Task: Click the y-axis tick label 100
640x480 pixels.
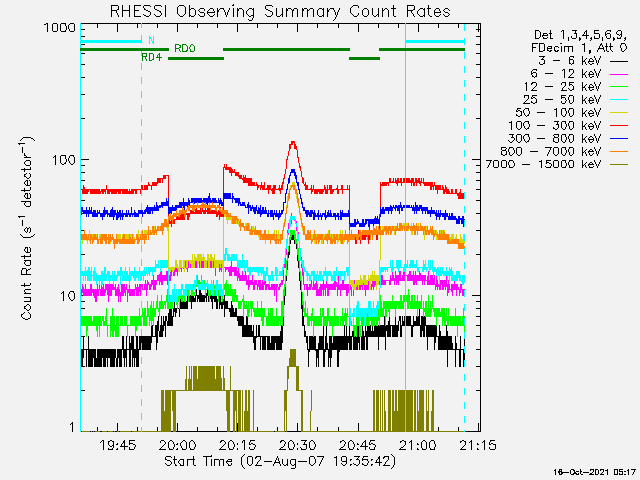Action: click(64, 160)
